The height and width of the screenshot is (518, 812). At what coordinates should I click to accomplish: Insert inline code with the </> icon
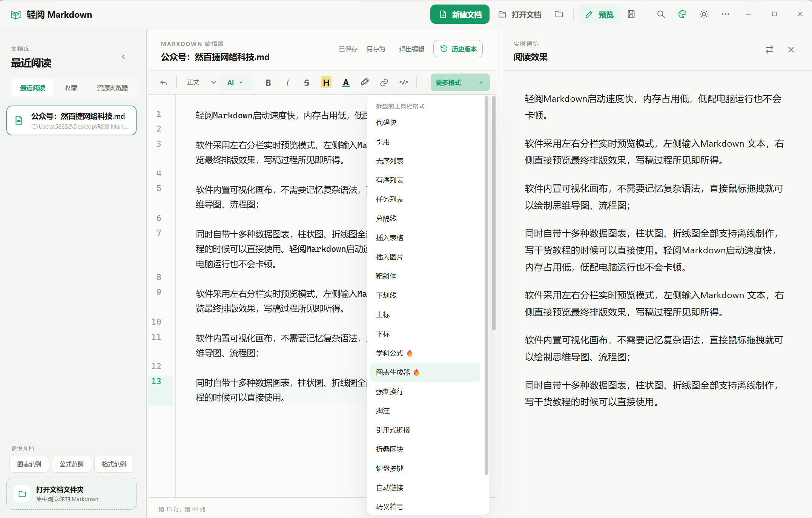(404, 82)
